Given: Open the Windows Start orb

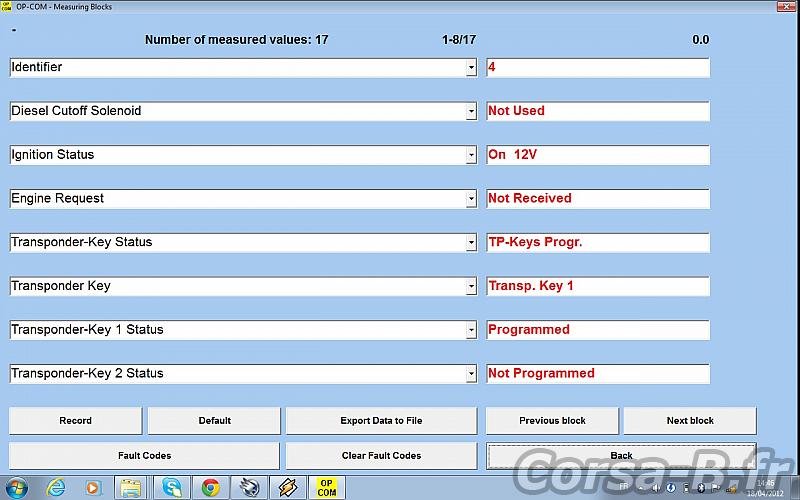Looking at the screenshot, I should point(16,488).
